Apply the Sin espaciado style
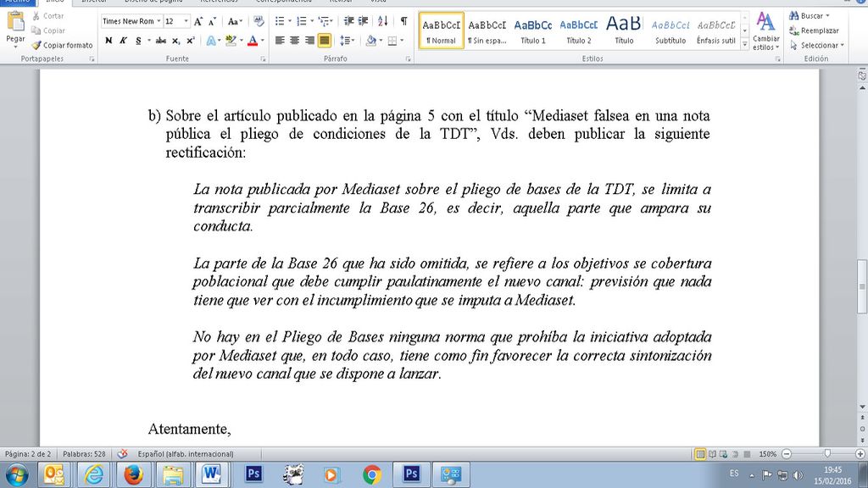868x488 pixels. click(x=487, y=31)
